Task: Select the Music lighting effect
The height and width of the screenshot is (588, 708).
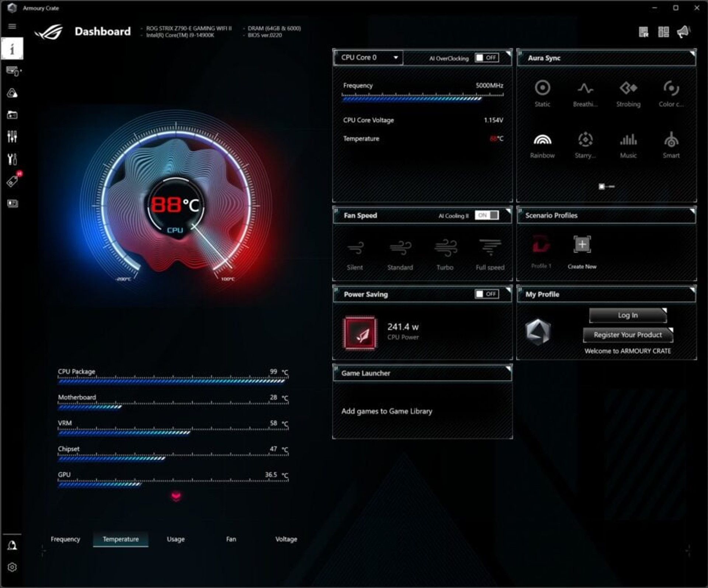Action: click(628, 145)
